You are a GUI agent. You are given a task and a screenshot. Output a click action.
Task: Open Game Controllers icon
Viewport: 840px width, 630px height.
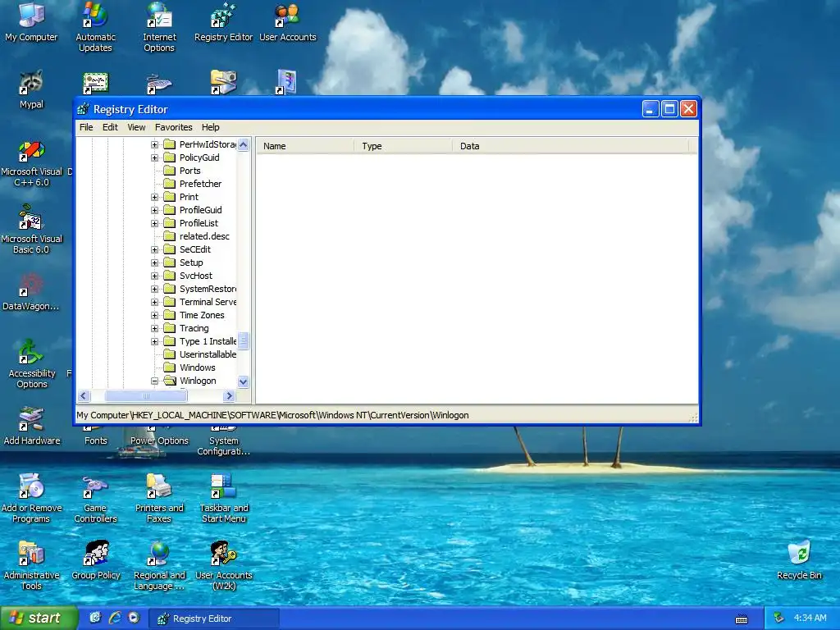95,498
